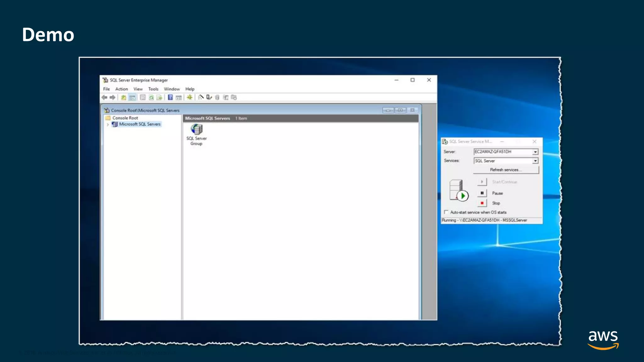Select Console Root in the tree
Viewport: 644px width, 362px height.
pos(125,118)
